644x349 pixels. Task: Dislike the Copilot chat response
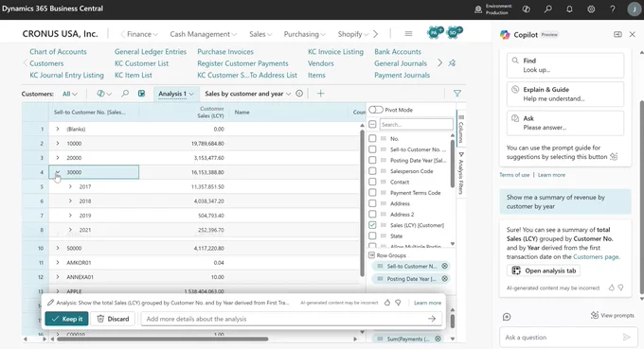(621, 288)
